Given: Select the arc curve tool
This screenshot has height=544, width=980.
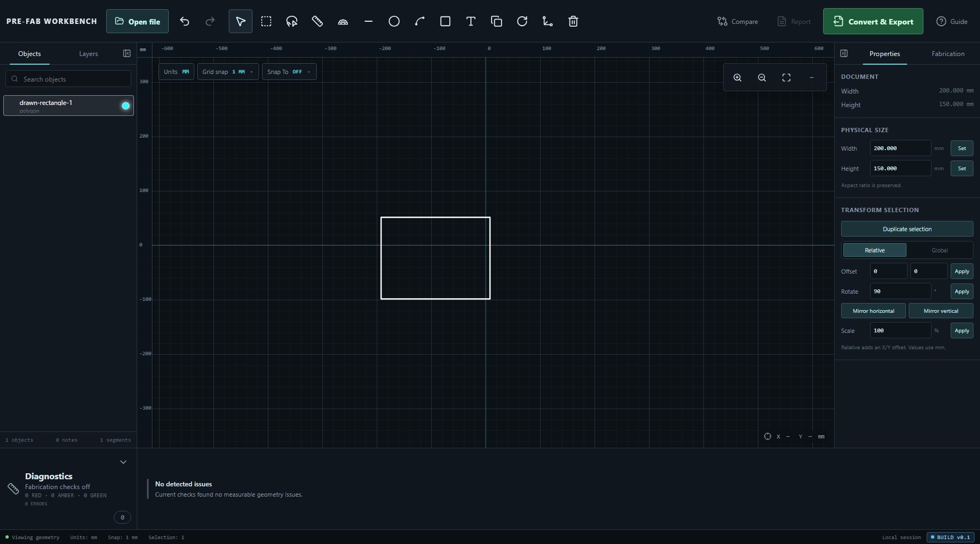Looking at the screenshot, I should (x=420, y=22).
